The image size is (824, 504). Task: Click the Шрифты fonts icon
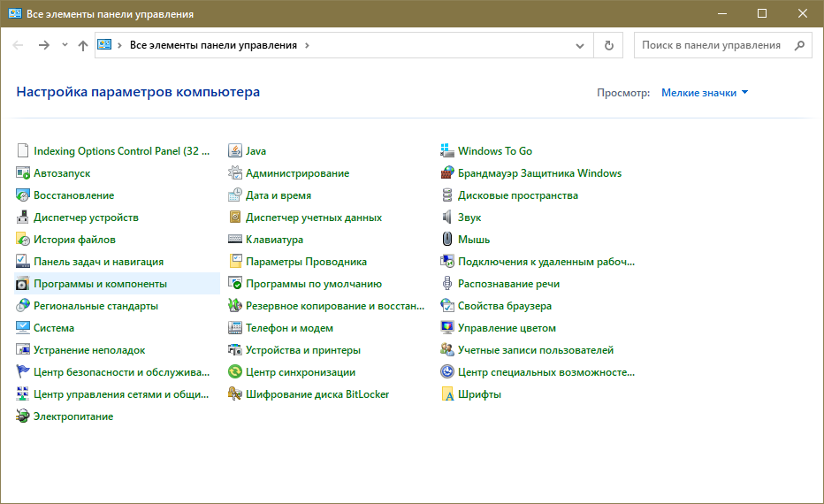tap(447, 394)
